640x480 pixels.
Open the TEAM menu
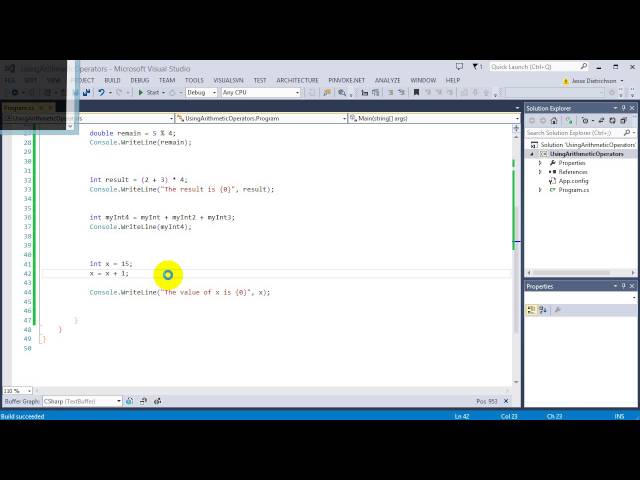click(x=167, y=80)
